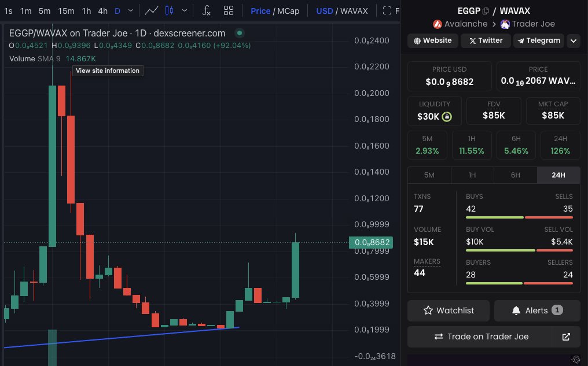Click the Volume SMA 9 indicator label

(x=35, y=59)
